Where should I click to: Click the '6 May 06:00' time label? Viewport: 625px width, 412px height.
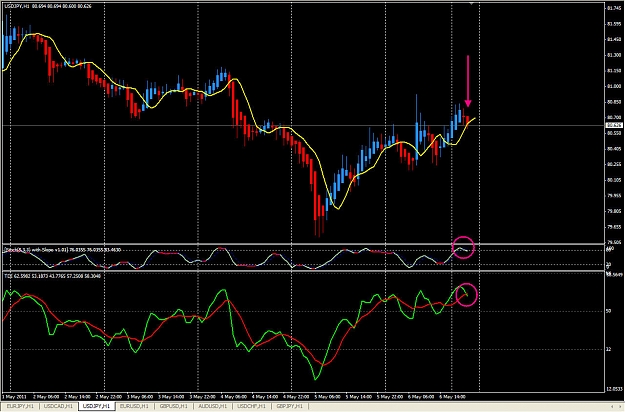421,397
